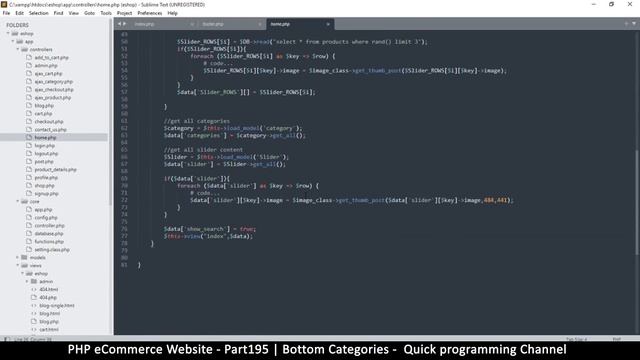Open the File menu

click(6, 13)
